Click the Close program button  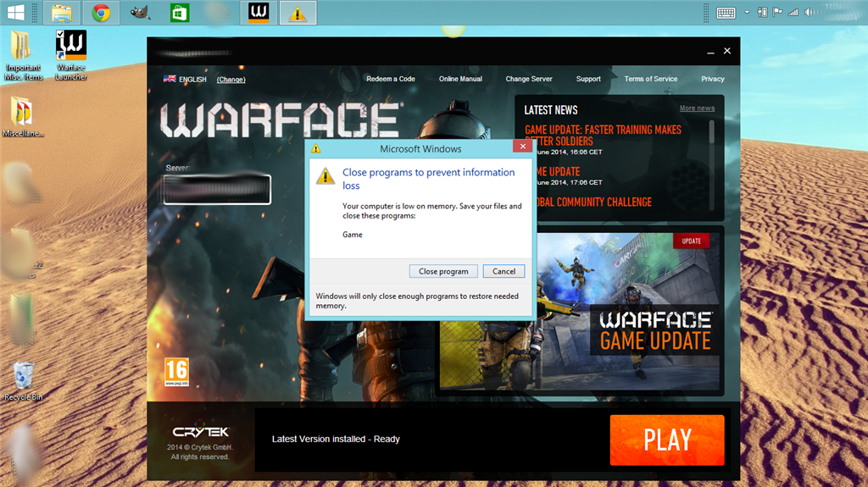(443, 271)
